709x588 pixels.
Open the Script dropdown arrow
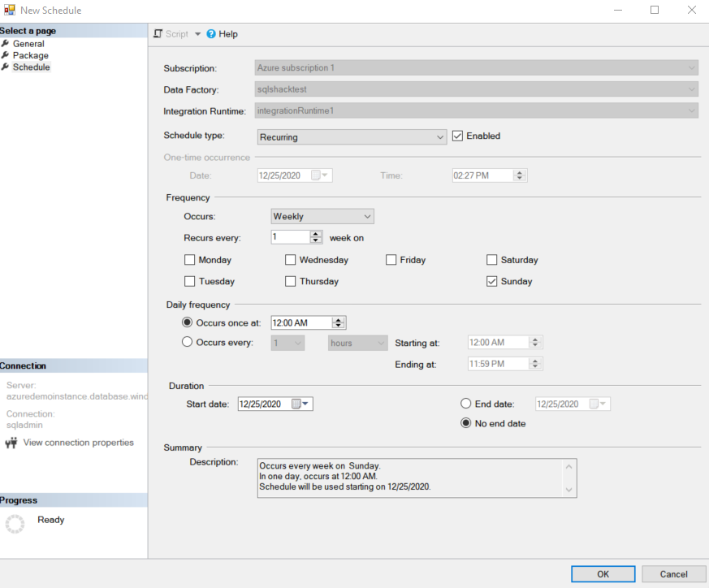(197, 34)
